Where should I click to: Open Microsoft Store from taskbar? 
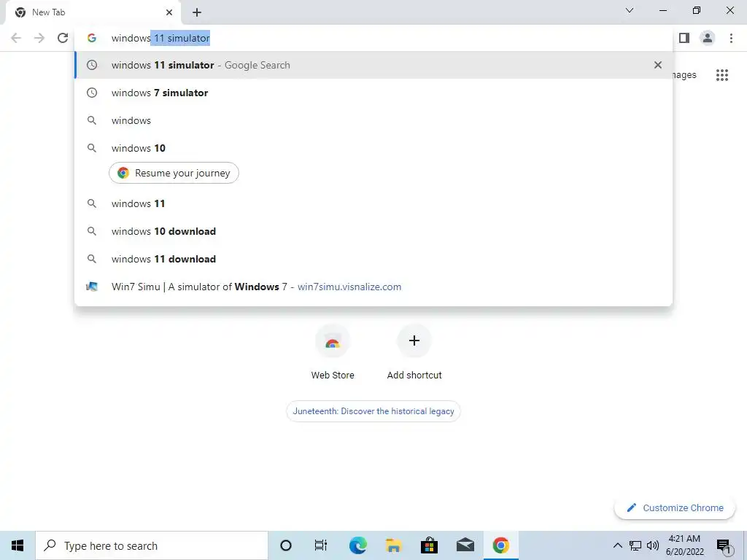click(429, 545)
